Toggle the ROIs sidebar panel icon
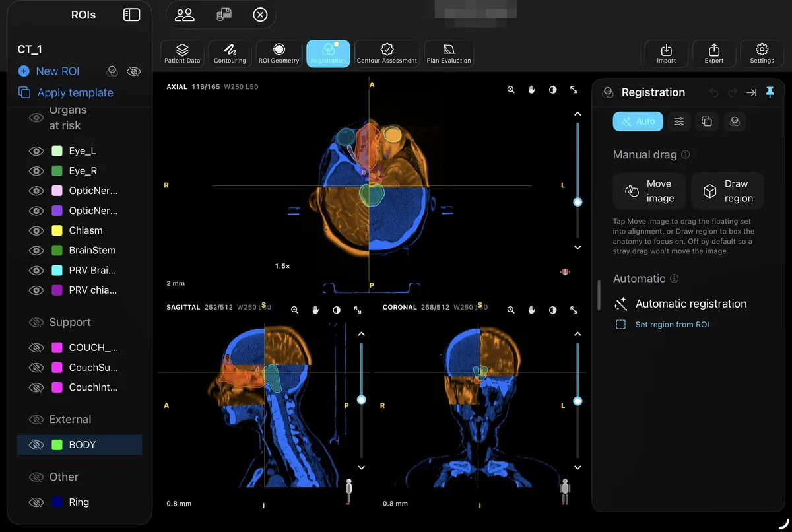 [x=131, y=15]
